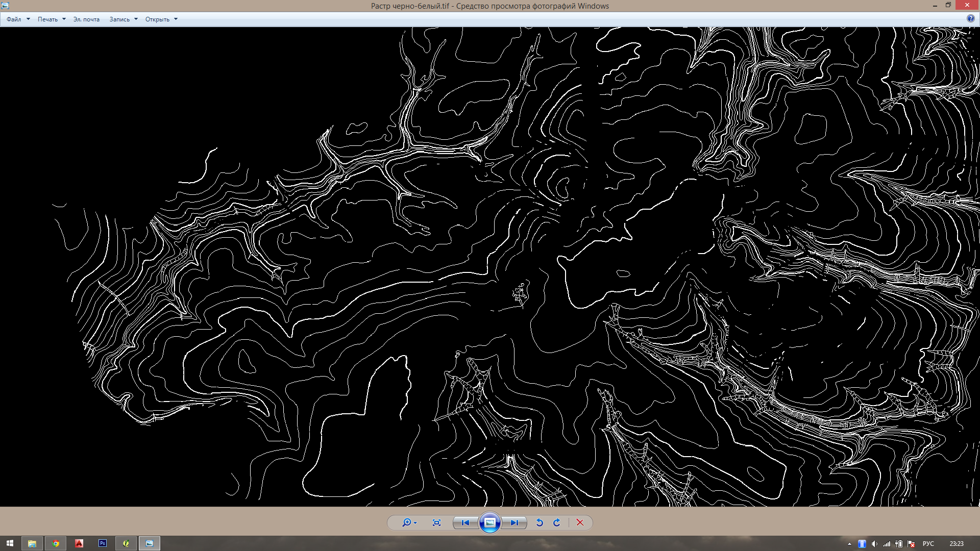Image resolution: width=980 pixels, height=551 pixels.
Task: Start the slide show with center button
Action: (x=489, y=522)
